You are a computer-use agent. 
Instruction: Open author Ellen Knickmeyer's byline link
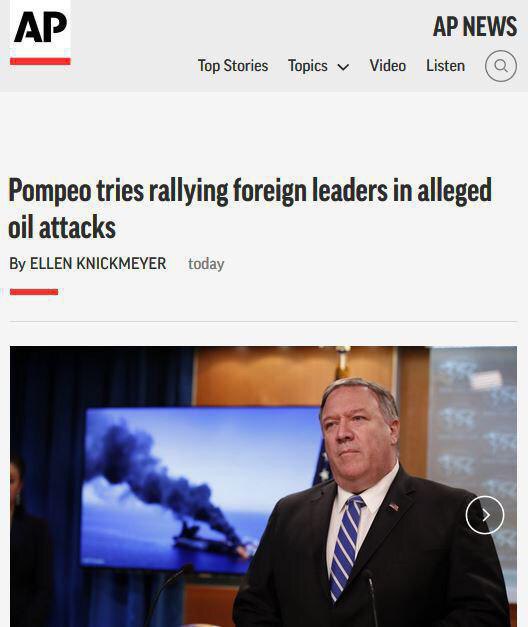coord(98,264)
